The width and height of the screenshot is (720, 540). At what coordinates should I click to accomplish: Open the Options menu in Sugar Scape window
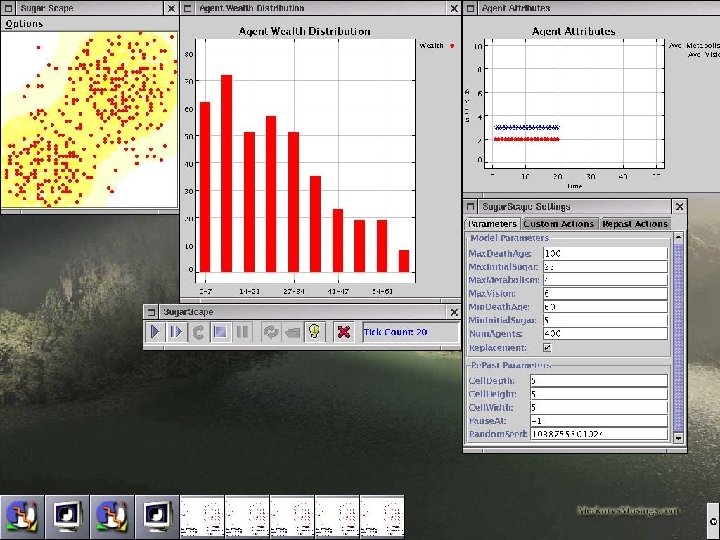24,24
